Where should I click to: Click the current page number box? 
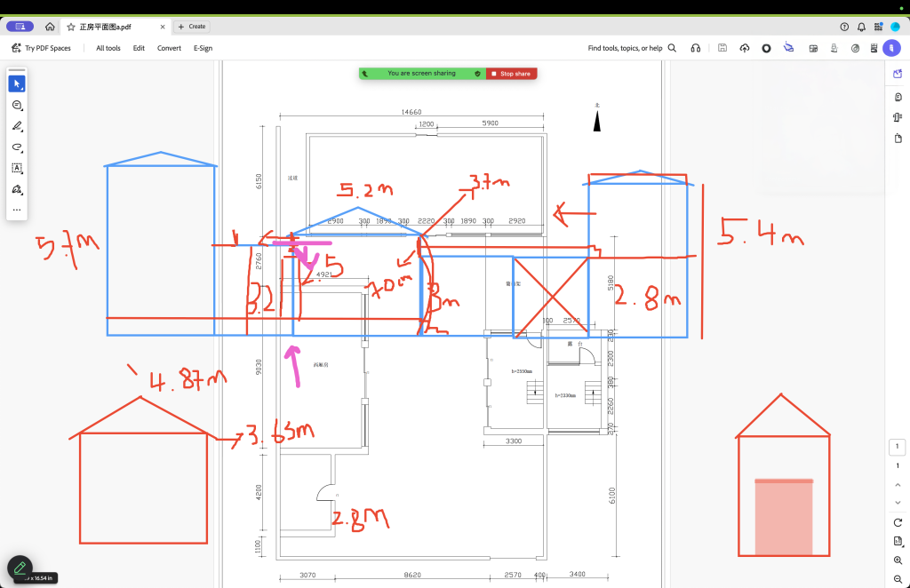click(x=898, y=447)
